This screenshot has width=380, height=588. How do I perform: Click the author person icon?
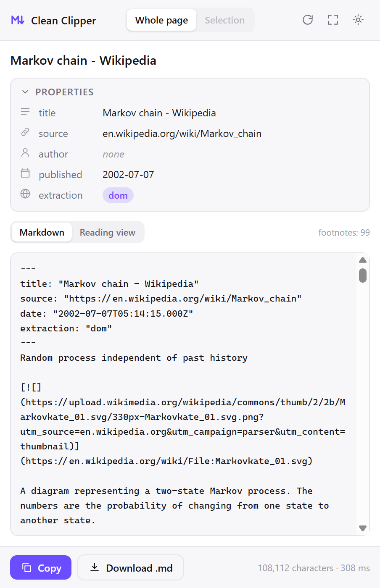pos(25,153)
